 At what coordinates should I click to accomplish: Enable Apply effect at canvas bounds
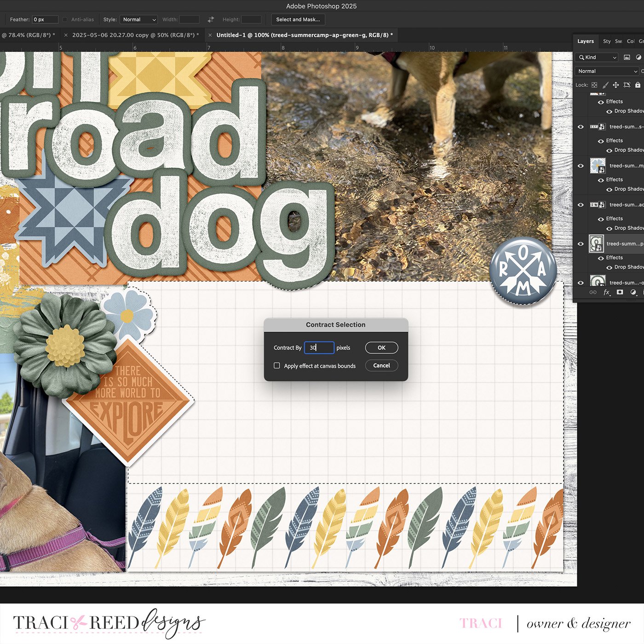click(277, 365)
